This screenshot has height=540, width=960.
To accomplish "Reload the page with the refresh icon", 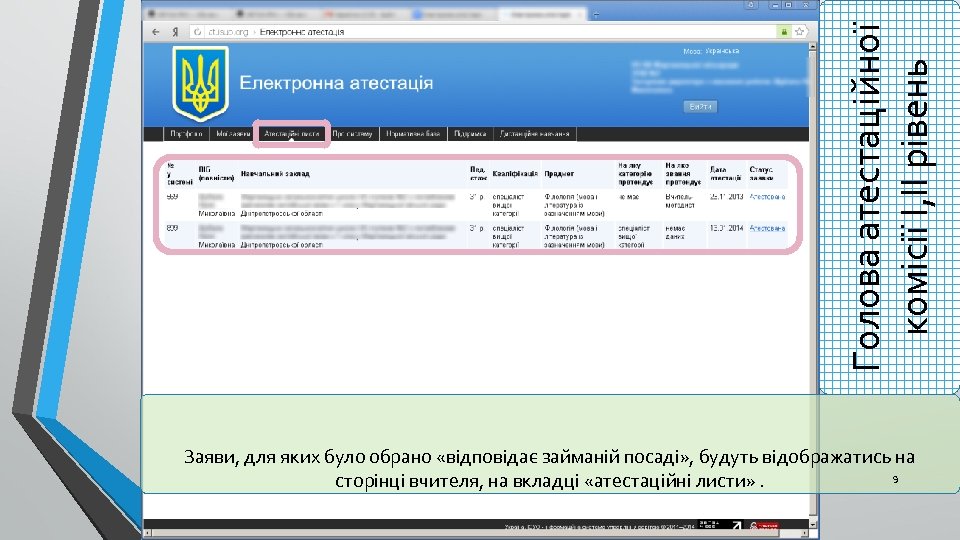I will point(197,32).
